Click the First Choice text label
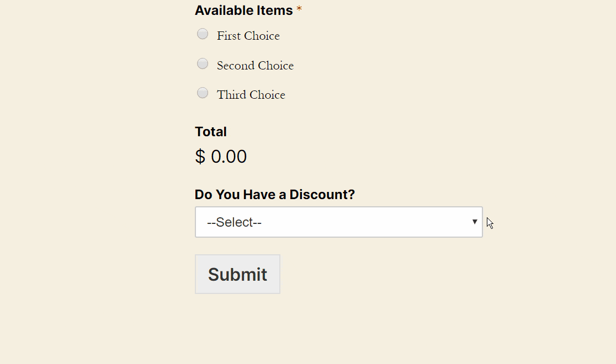The image size is (616, 364). click(x=248, y=35)
